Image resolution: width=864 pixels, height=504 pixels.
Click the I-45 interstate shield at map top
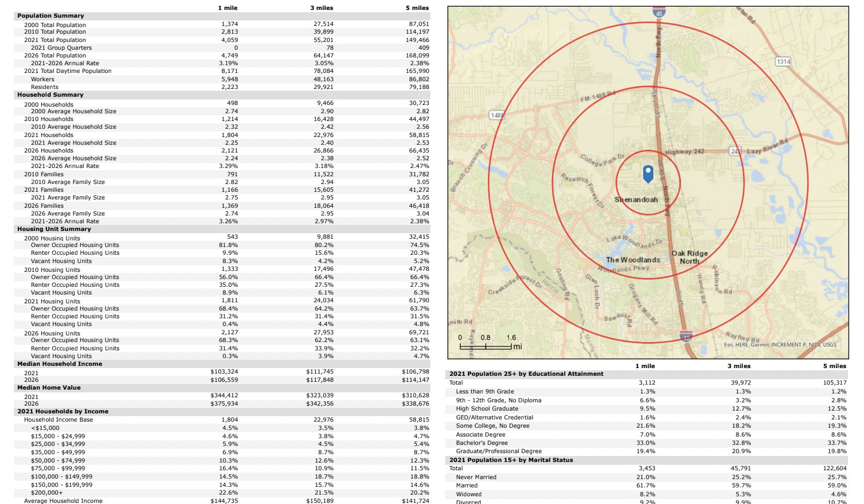659,11
